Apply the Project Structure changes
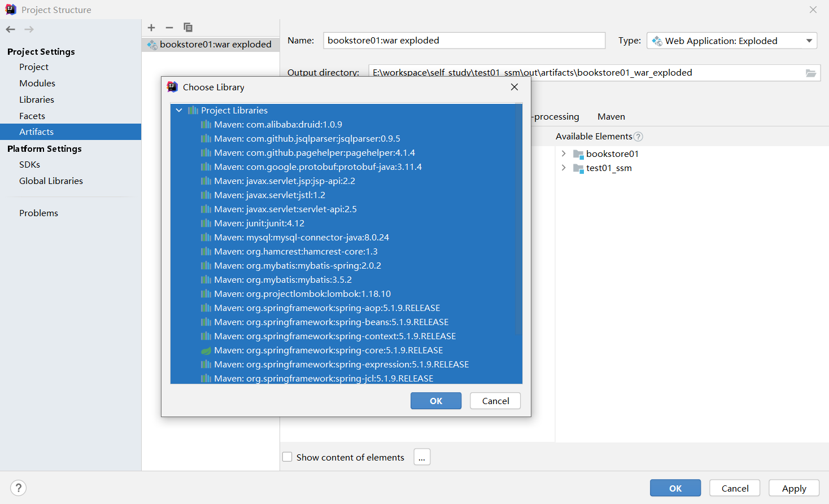829x504 pixels. [794, 488]
